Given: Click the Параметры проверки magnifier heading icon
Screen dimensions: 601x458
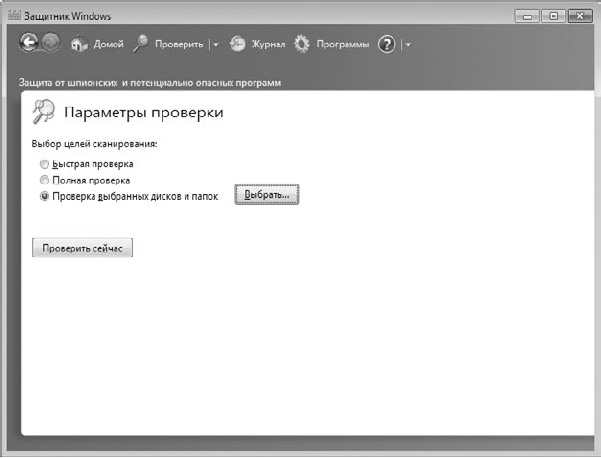Looking at the screenshot, I should point(43,112).
